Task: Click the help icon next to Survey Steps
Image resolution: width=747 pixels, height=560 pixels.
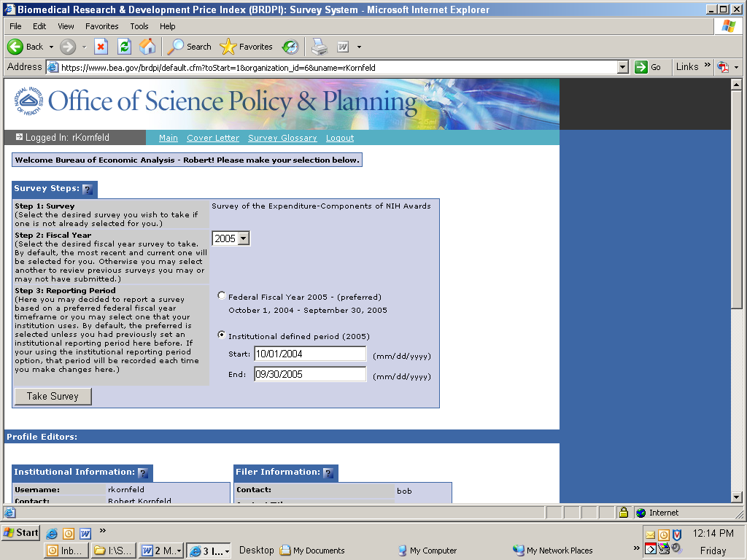Action: click(88, 190)
